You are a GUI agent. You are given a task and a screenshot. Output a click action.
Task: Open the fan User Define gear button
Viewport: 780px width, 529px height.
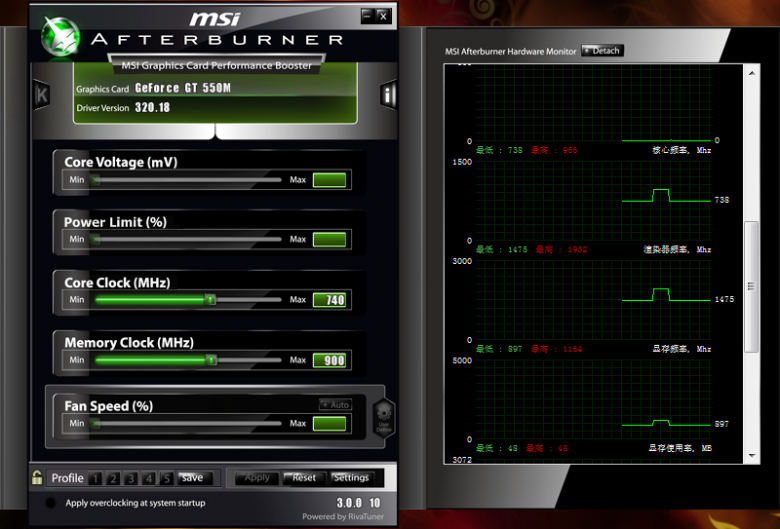pos(384,418)
